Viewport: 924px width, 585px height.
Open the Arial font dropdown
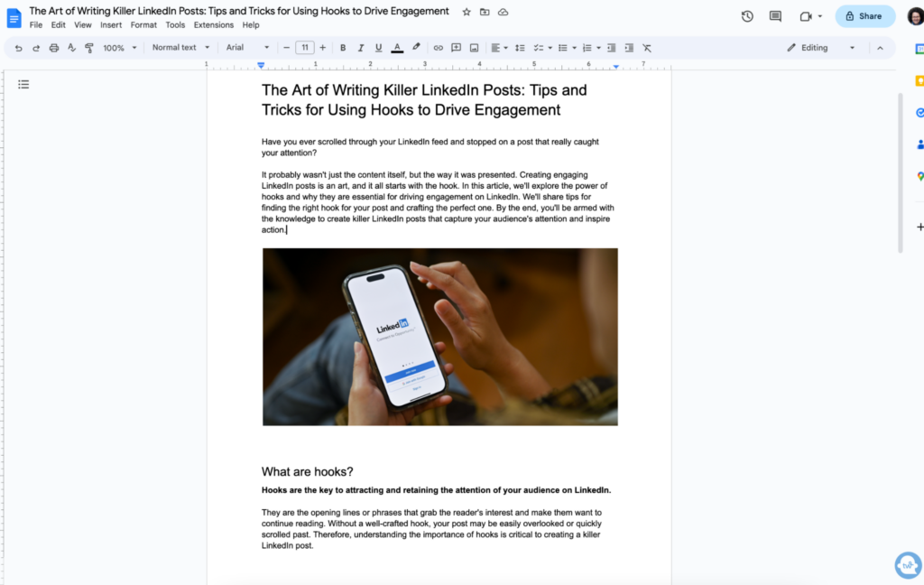247,48
